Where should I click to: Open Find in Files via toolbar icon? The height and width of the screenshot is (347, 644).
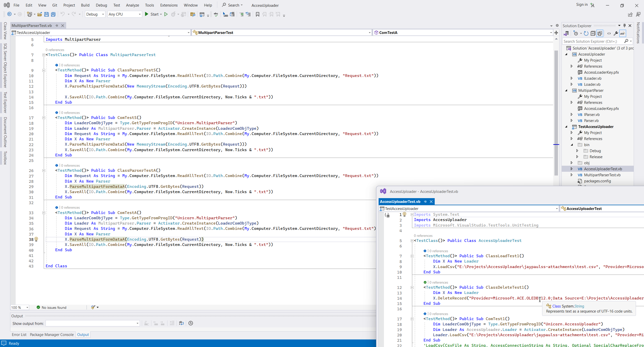click(x=193, y=14)
